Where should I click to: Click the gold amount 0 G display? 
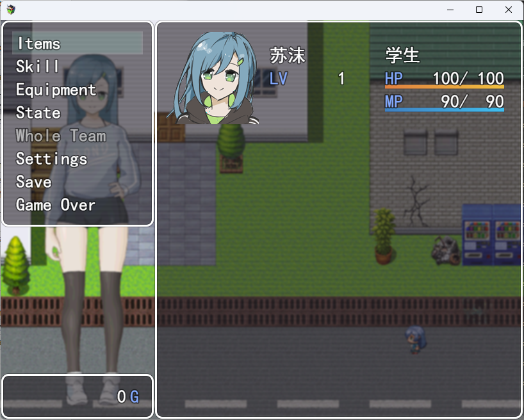coord(128,397)
